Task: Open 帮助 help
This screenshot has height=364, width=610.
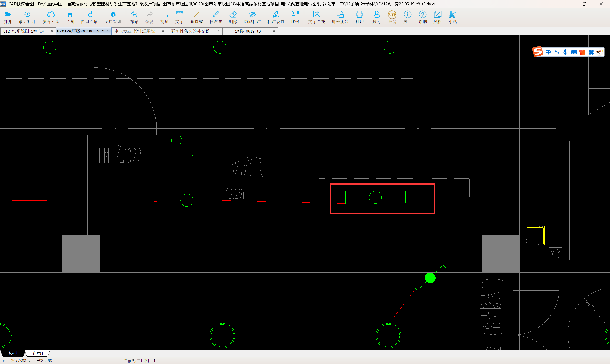Action: pos(423,17)
